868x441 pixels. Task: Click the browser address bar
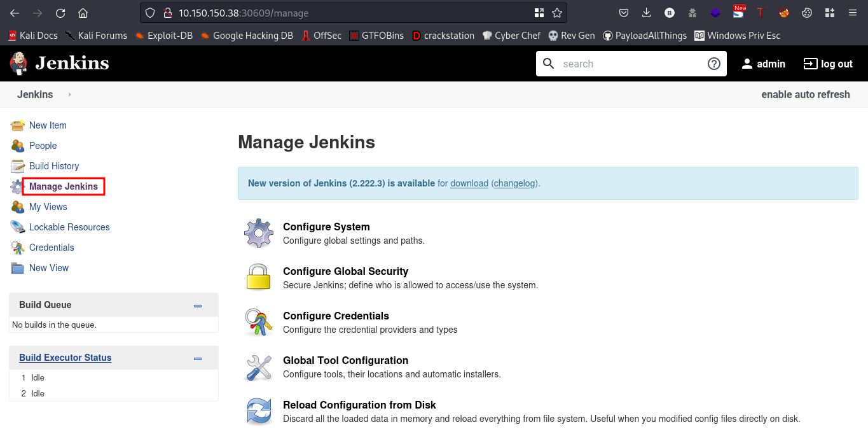pos(353,13)
